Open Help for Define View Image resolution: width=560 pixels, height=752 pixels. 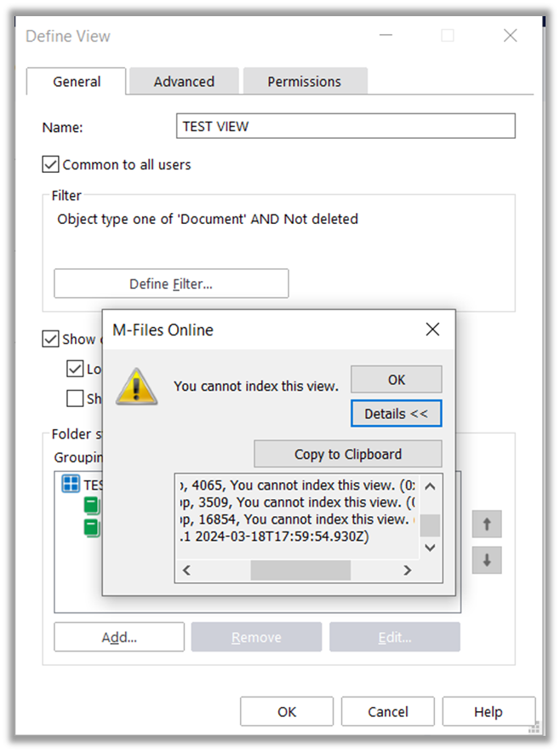(489, 711)
